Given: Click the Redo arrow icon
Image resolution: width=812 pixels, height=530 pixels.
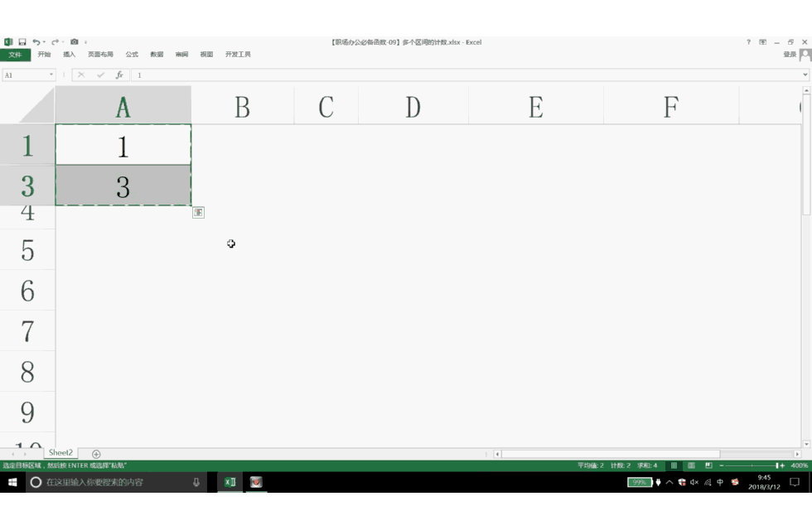Looking at the screenshot, I should 55,42.
